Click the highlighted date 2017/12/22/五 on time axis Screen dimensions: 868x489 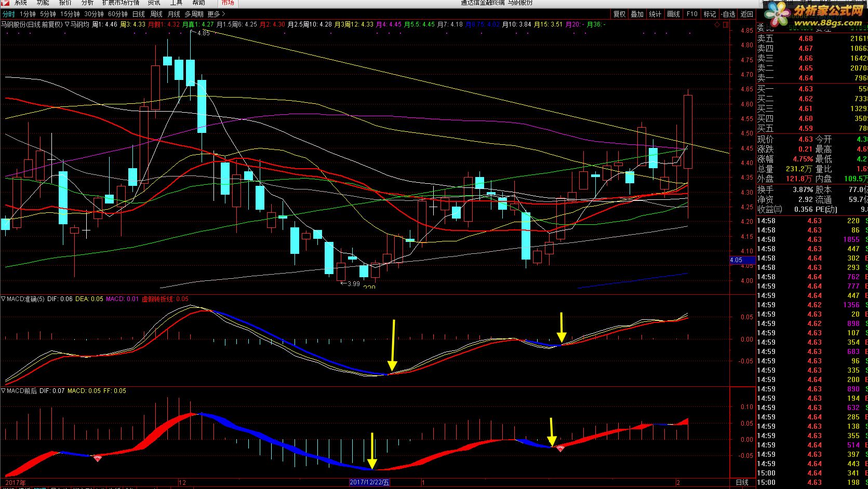pos(369,482)
